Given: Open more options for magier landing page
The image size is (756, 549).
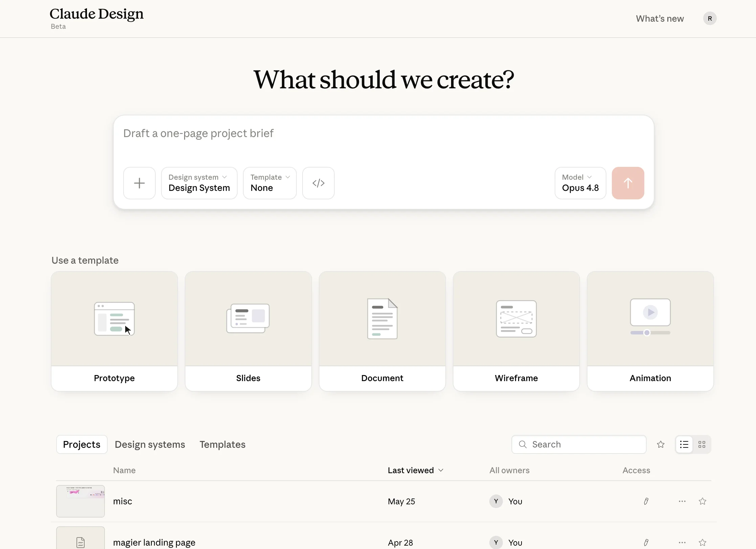Looking at the screenshot, I should 682,543.
